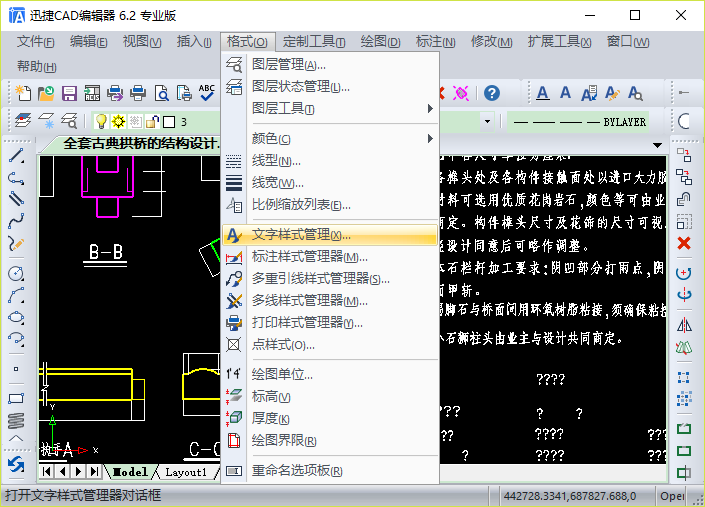Screen dimensions: 705x507
Task: Choose 图层管理 from the format menu
Action: (330, 64)
